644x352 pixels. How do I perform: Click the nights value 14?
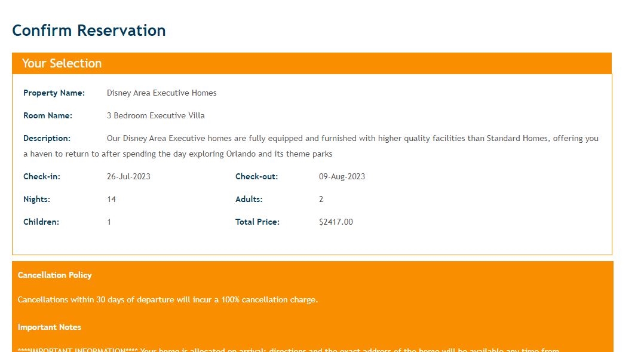click(112, 200)
